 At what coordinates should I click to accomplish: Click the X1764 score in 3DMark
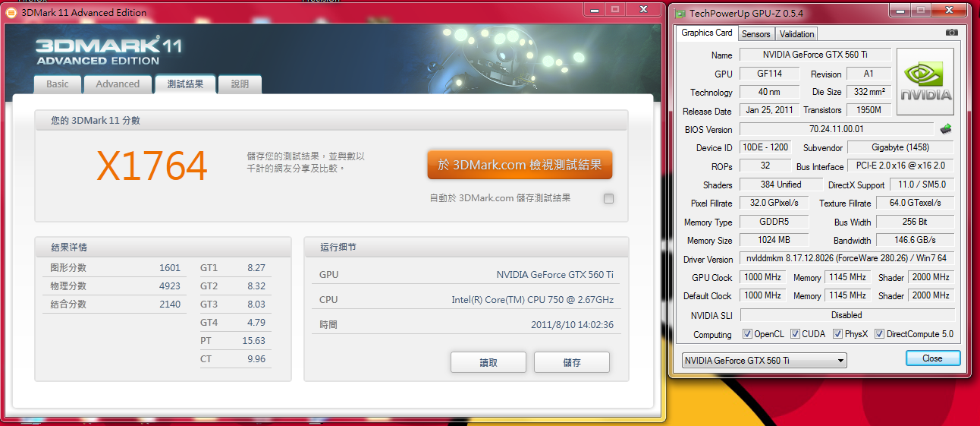(152, 166)
